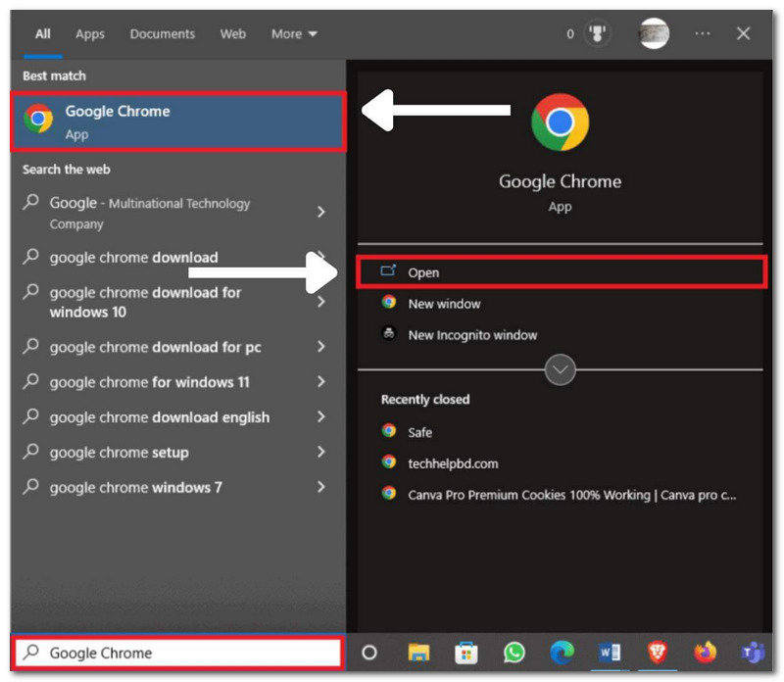Expand the 'google chrome for windows 11' suggestion
Screen dimensions: 784x682
pos(321,382)
